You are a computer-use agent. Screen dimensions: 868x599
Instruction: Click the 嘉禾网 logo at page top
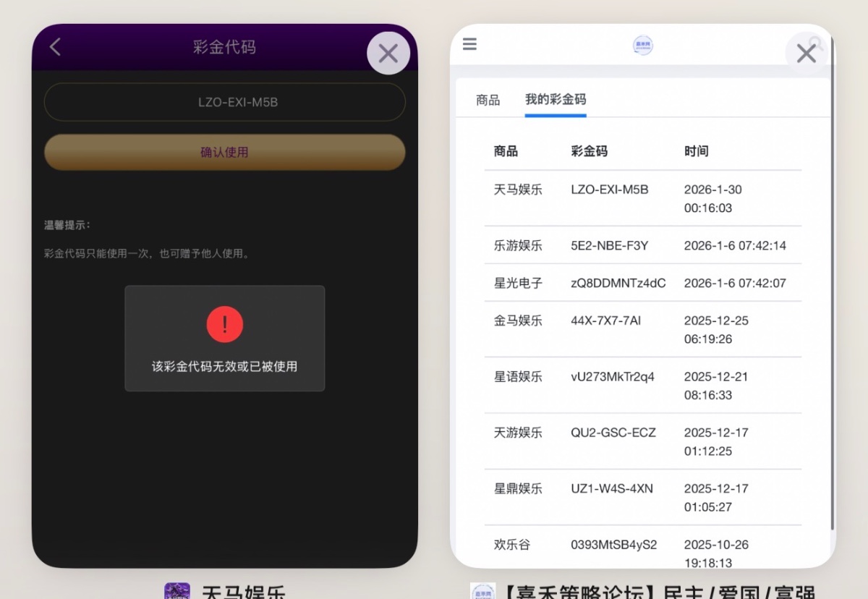[642, 46]
